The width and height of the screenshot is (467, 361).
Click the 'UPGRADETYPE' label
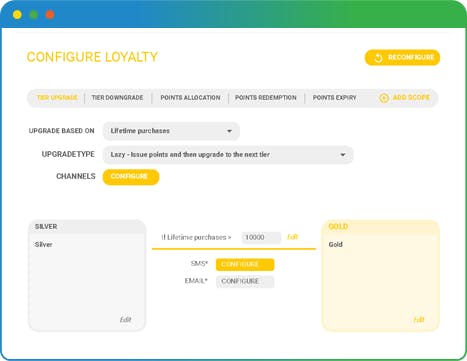68,154
